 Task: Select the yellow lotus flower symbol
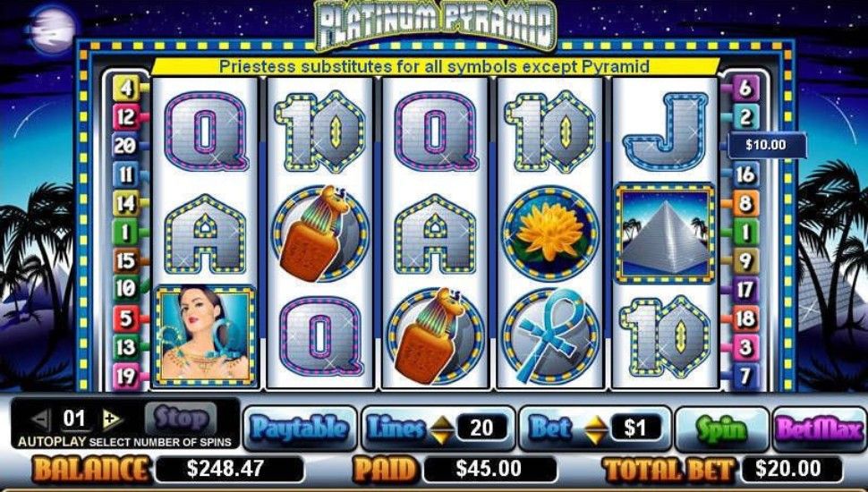(x=550, y=233)
